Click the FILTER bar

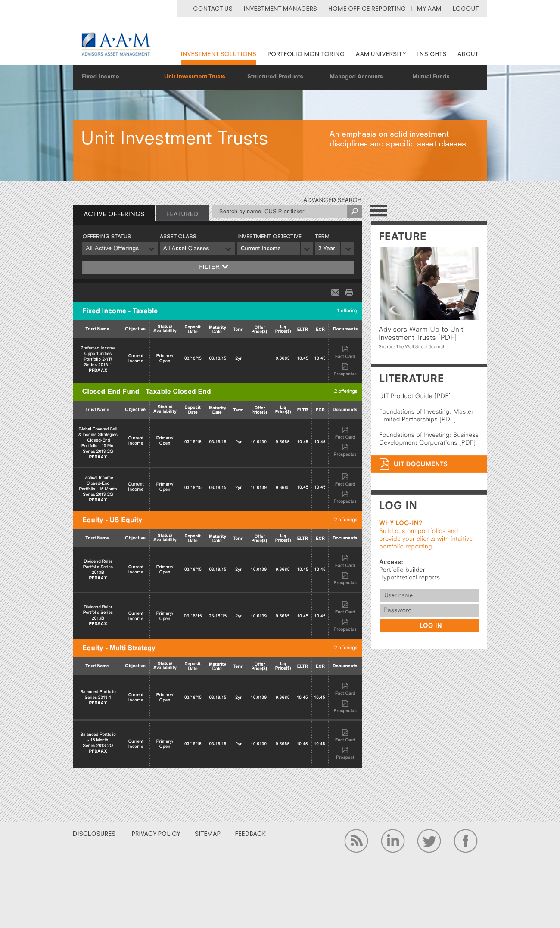218,267
